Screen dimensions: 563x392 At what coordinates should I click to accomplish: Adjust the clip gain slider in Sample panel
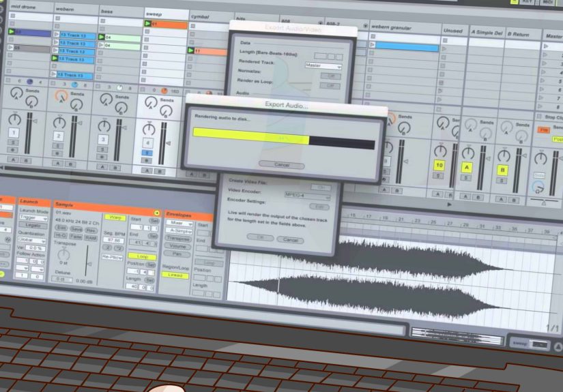[x=87, y=262]
